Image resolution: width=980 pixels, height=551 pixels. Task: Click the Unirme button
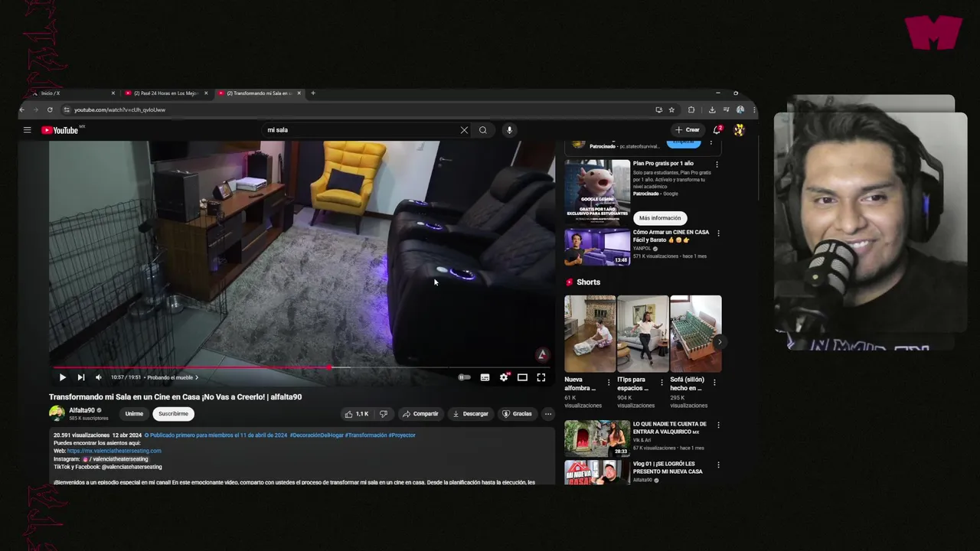pyautogui.click(x=134, y=414)
